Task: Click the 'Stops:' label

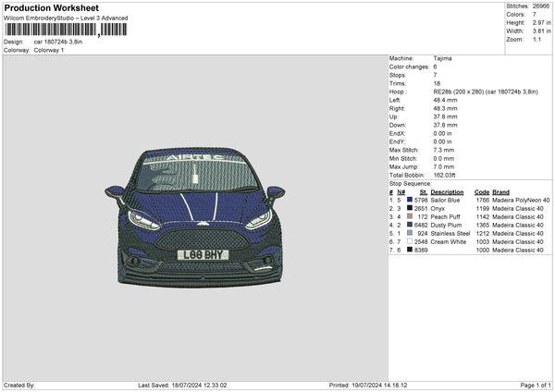Action: tap(398, 75)
